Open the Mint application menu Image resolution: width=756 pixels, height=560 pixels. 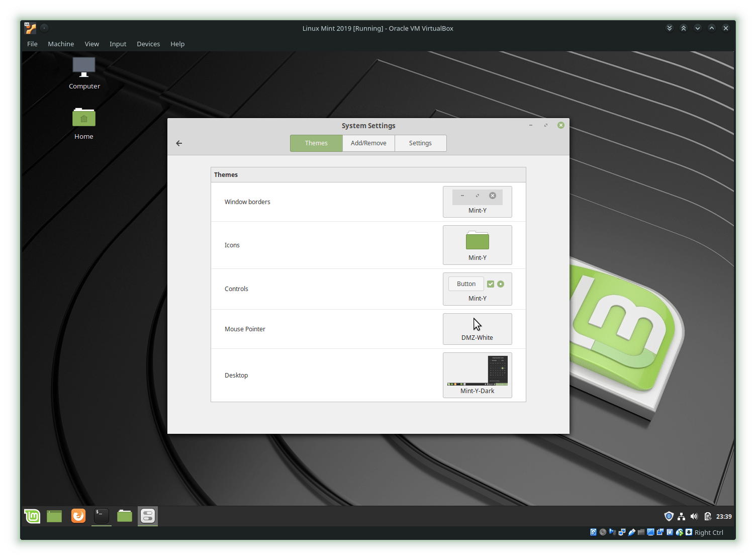[32, 516]
